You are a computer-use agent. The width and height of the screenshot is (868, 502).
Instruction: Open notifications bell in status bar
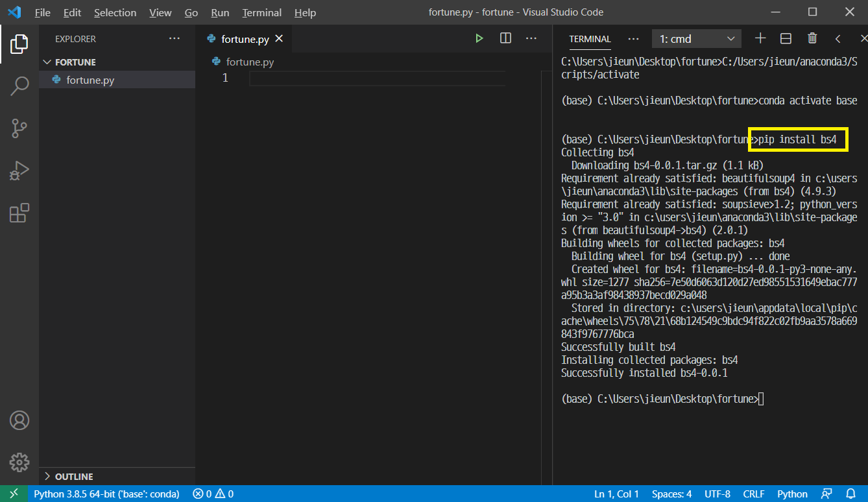point(851,494)
